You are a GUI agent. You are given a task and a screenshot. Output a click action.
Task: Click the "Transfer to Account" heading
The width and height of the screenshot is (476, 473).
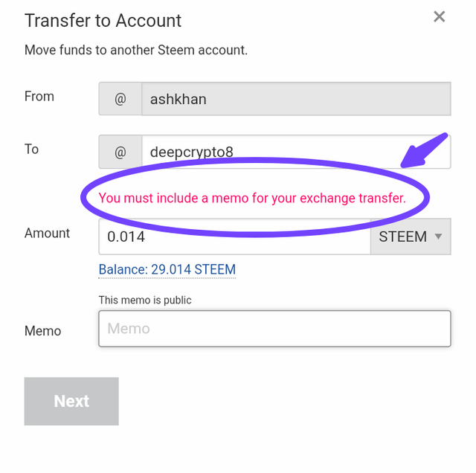(103, 20)
